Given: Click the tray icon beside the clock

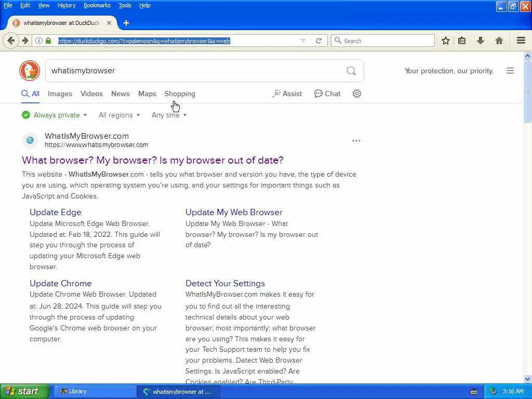Looking at the screenshot, I should tap(494, 392).
